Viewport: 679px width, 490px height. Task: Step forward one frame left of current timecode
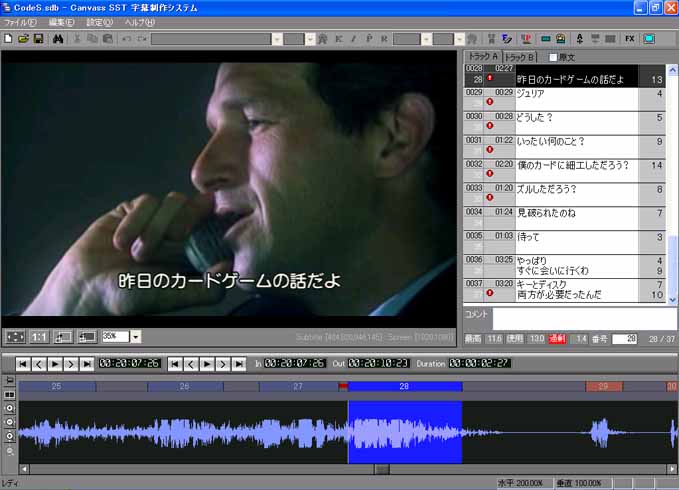click(x=71, y=364)
